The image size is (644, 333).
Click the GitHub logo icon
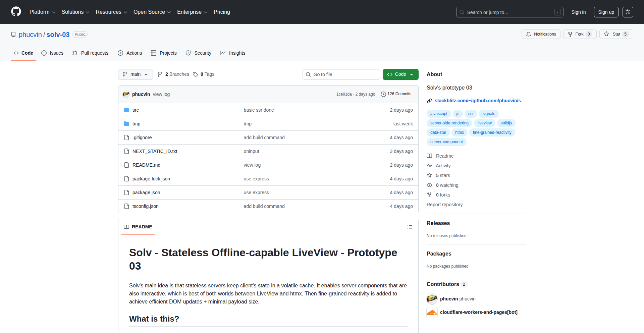(16, 12)
